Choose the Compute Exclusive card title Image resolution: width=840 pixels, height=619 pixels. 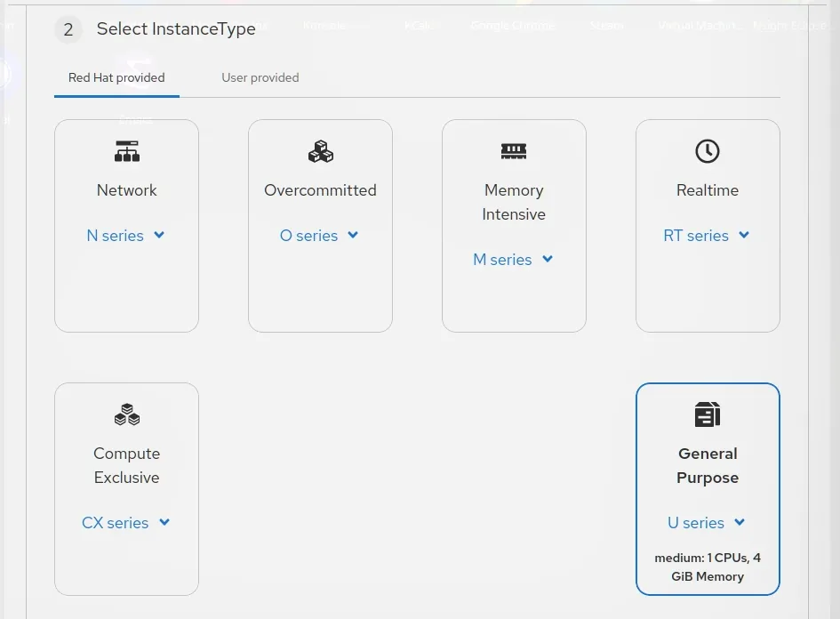[127, 465]
